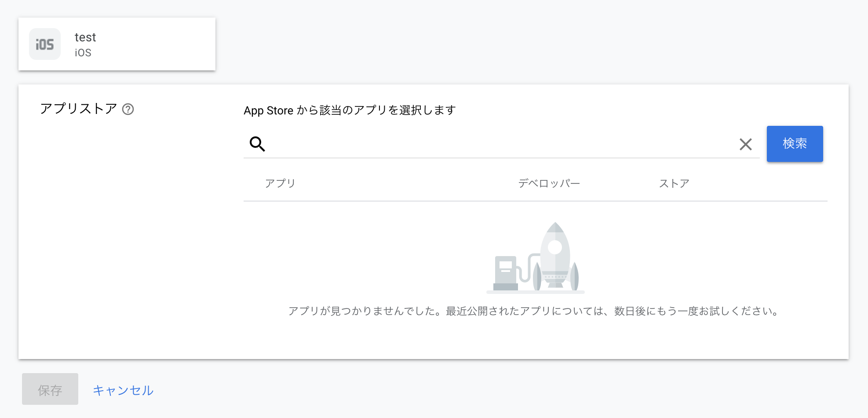
Task: Select the ストア column header
Action: pos(673,183)
